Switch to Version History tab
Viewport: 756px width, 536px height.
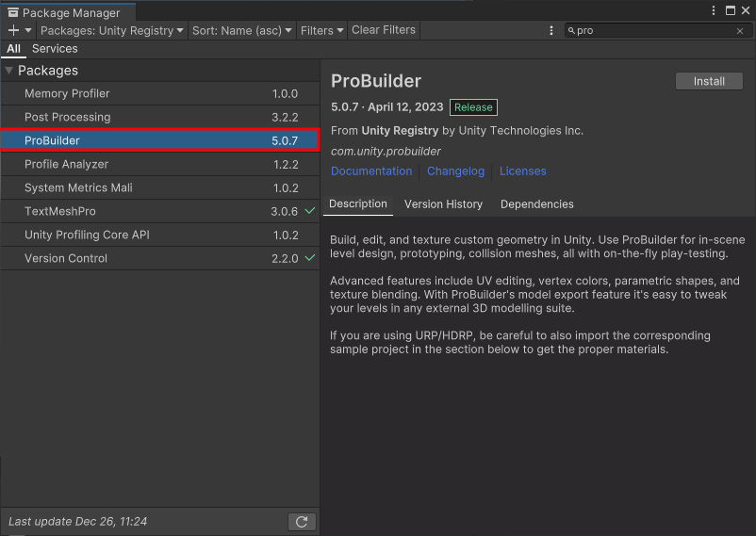[443, 204]
